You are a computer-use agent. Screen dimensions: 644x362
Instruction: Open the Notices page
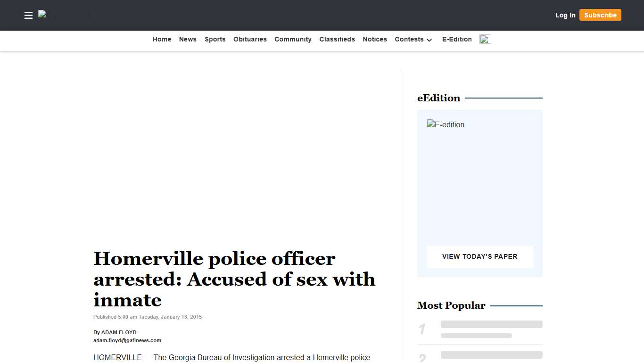click(375, 40)
